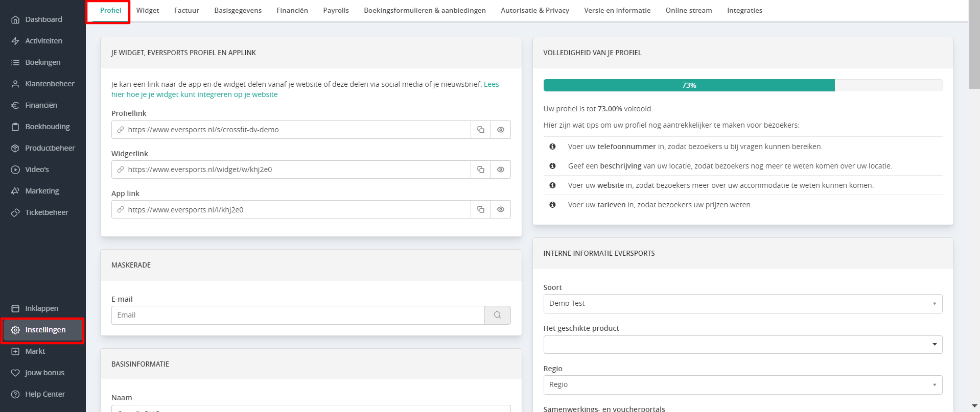980x412 pixels.
Task: Open the Het geschikte product dropdown
Action: (x=743, y=345)
